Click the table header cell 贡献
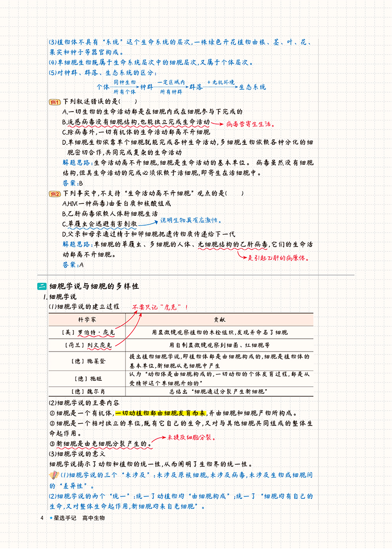Image resolution: width=392 pixels, height=549 pixels. point(220,320)
